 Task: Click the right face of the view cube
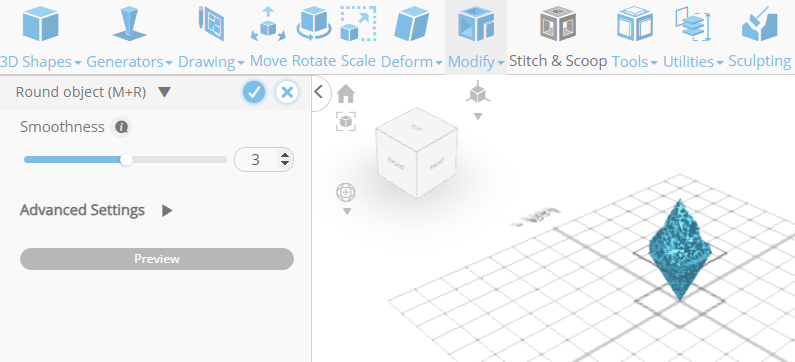[437, 164]
